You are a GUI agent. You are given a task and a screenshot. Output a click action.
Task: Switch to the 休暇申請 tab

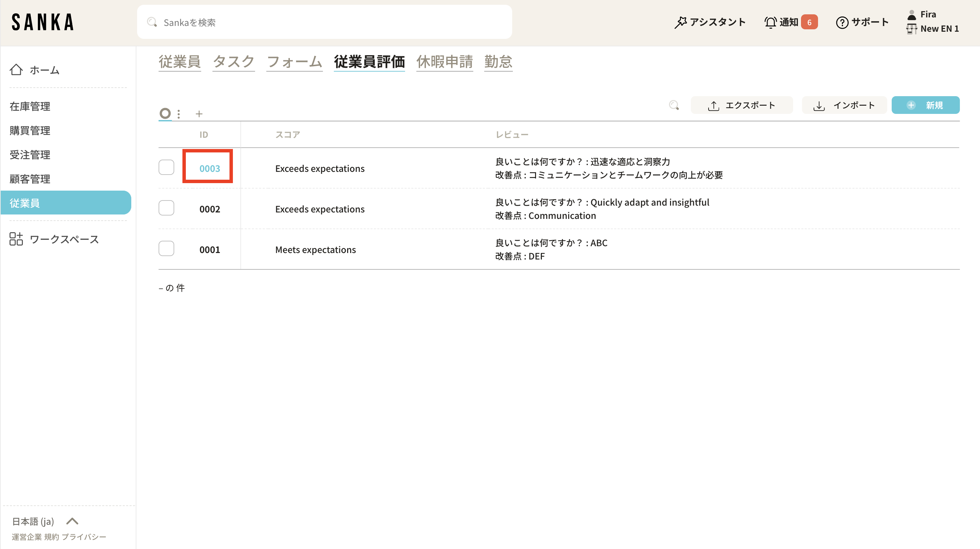[444, 62]
